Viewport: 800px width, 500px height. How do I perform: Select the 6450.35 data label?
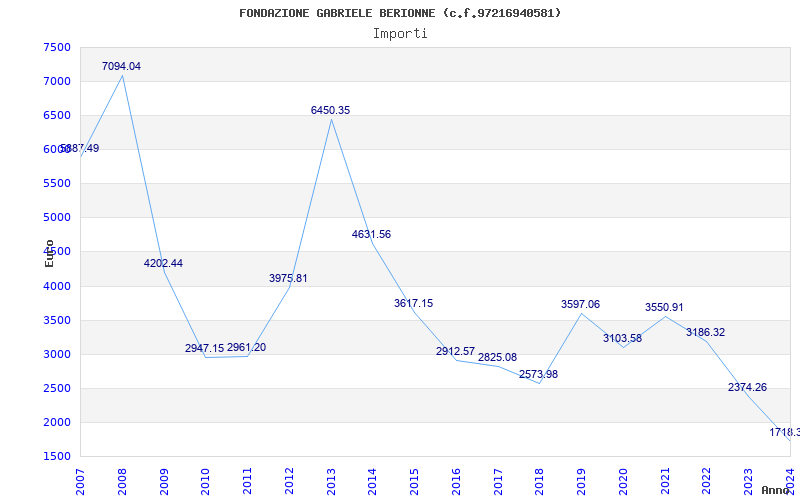click(x=331, y=110)
